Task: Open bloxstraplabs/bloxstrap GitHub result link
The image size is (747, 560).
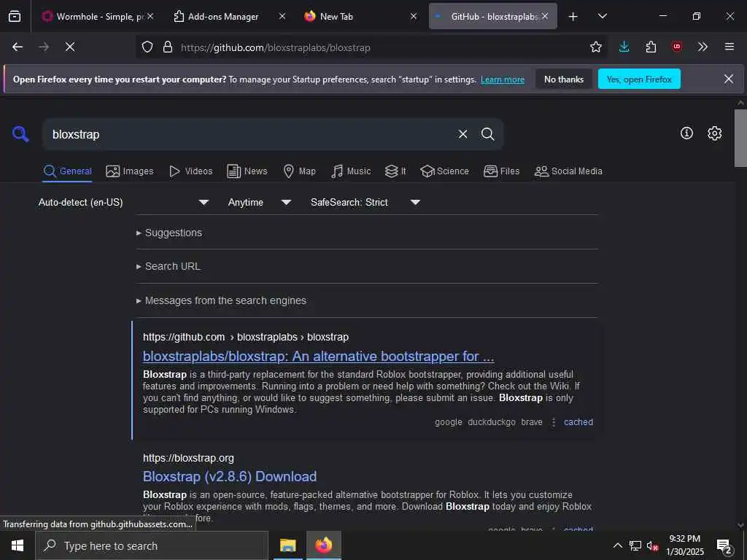Action: [318, 356]
